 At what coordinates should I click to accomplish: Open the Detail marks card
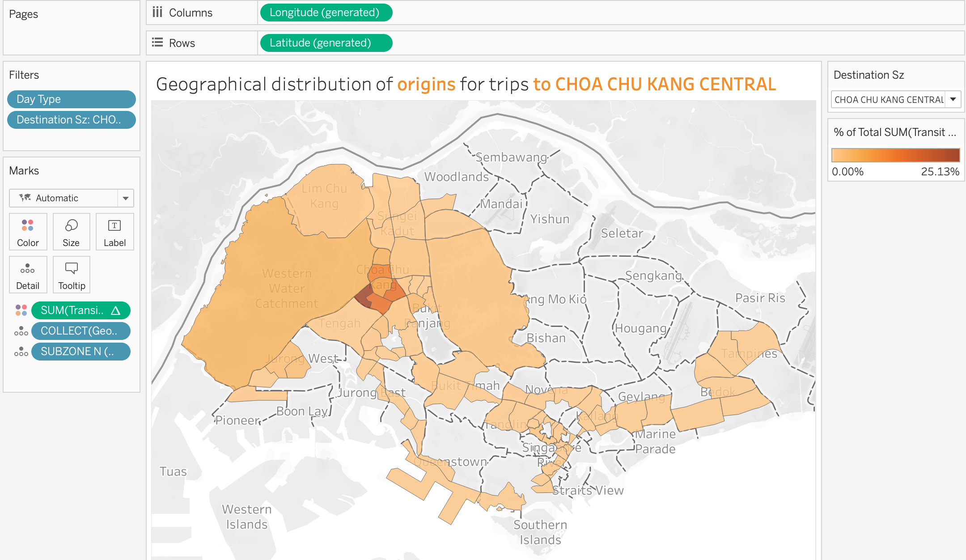(x=28, y=275)
